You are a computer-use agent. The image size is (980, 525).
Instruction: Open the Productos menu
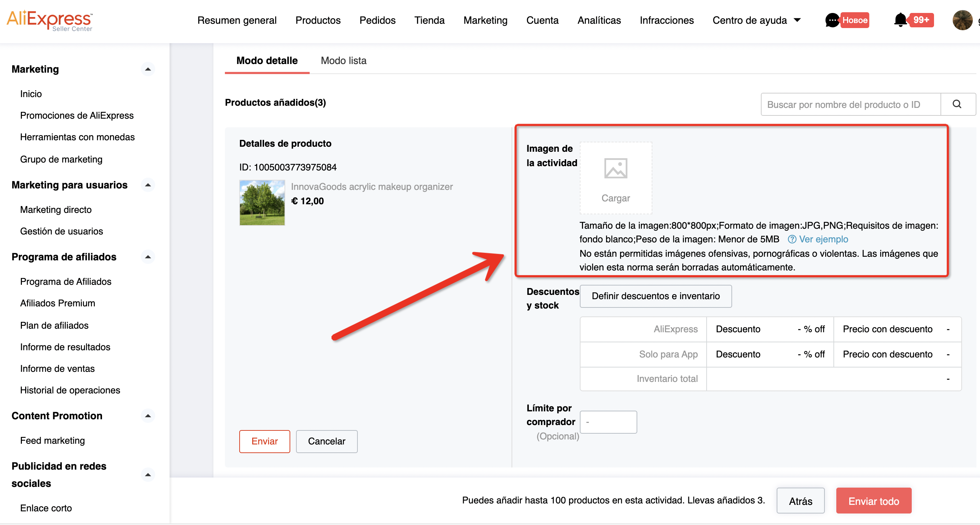[318, 20]
